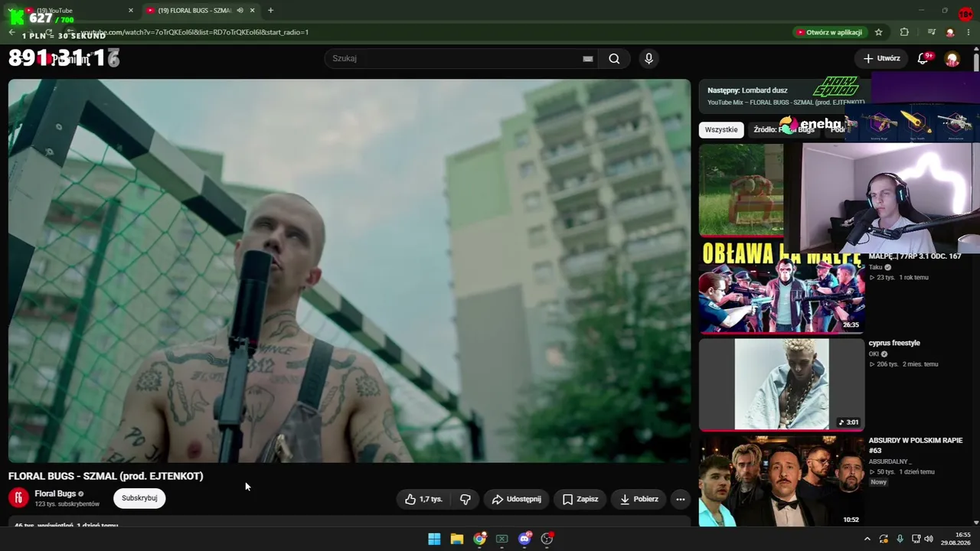Viewport: 980px width, 551px height.
Task: Start voice search with microphone icon
Action: coord(648,59)
